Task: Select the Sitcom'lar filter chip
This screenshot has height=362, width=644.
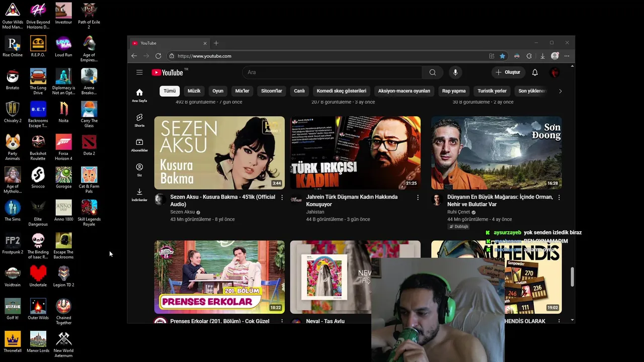Action: (272, 91)
